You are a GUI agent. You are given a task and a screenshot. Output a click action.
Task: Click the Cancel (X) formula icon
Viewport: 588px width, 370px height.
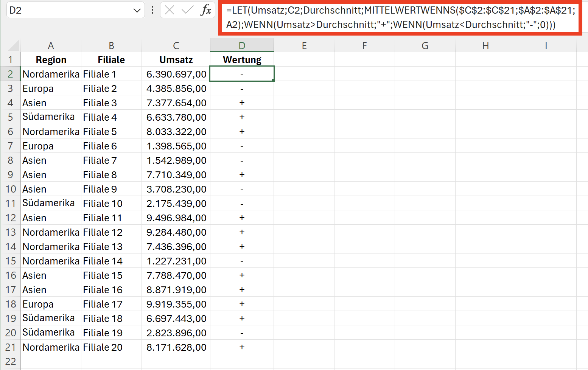[170, 10]
